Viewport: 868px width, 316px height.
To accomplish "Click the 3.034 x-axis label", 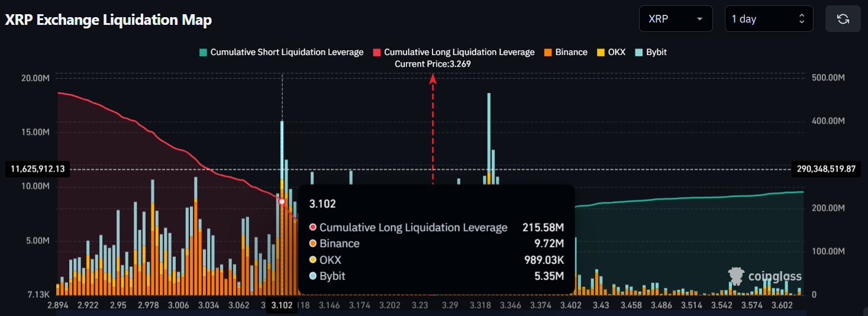I will pyautogui.click(x=209, y=305).
